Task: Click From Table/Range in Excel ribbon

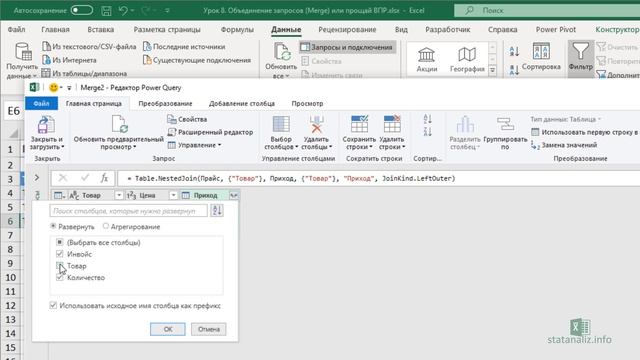Action: click(84, 73)
